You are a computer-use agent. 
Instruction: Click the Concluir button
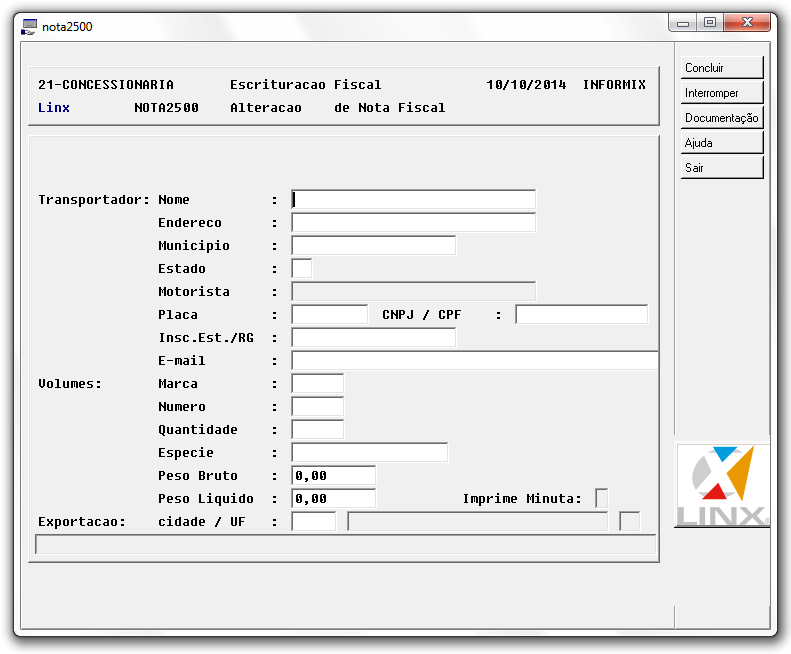(722, 67)
